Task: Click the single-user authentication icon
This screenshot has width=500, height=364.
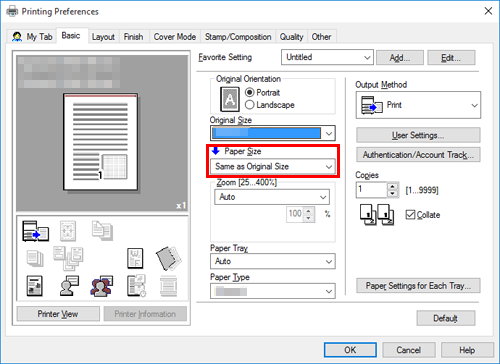Action: click(x=69, y=286)
